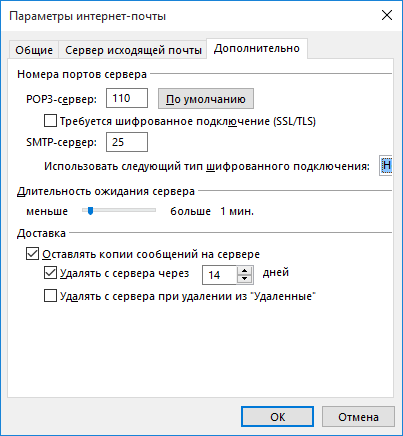Select the Дополнительно tab
Screen dimensions: 403x436
257,49
